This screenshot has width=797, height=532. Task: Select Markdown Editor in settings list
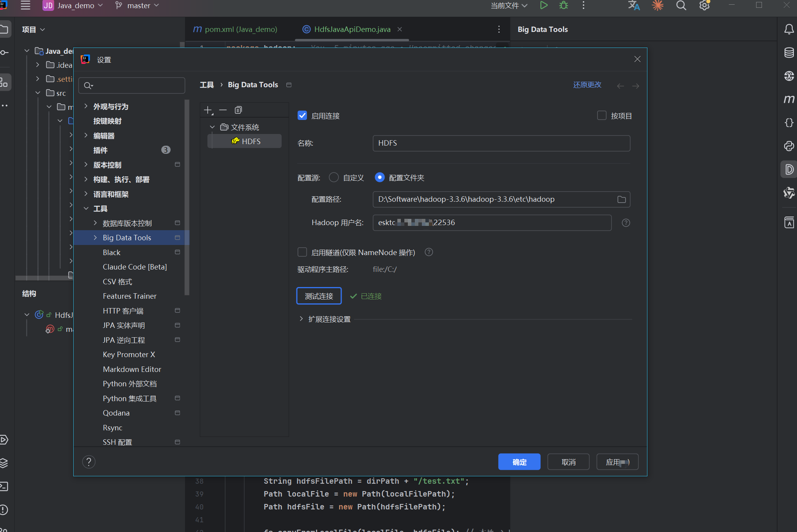point(132,369)
